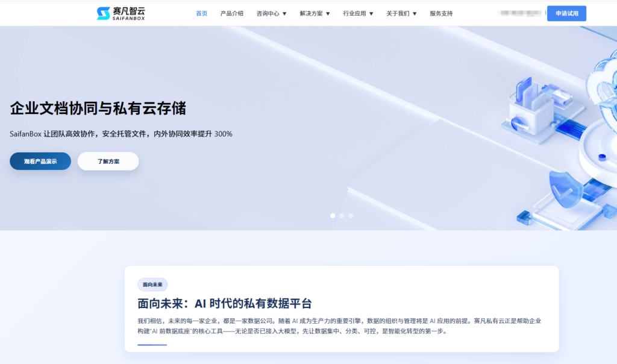Switch to the second carousel slide dot
The height and width of the screenshot is (364, 617).
[342, 215]
